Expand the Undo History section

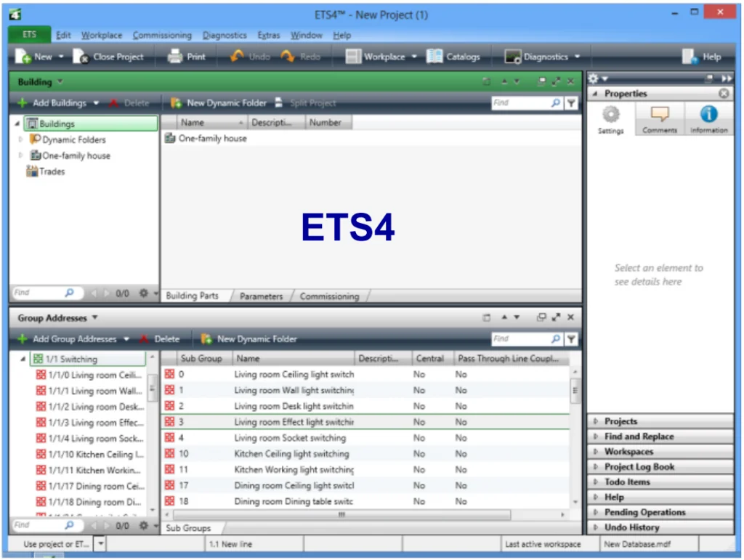(x=660, y=527)
